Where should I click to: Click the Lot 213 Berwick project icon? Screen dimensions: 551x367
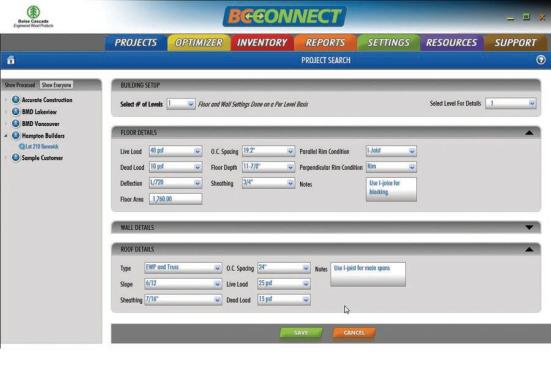[x=22, y=146]
